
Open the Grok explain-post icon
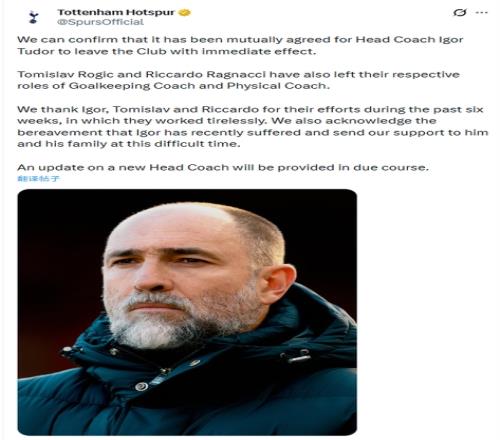point(460,13)
